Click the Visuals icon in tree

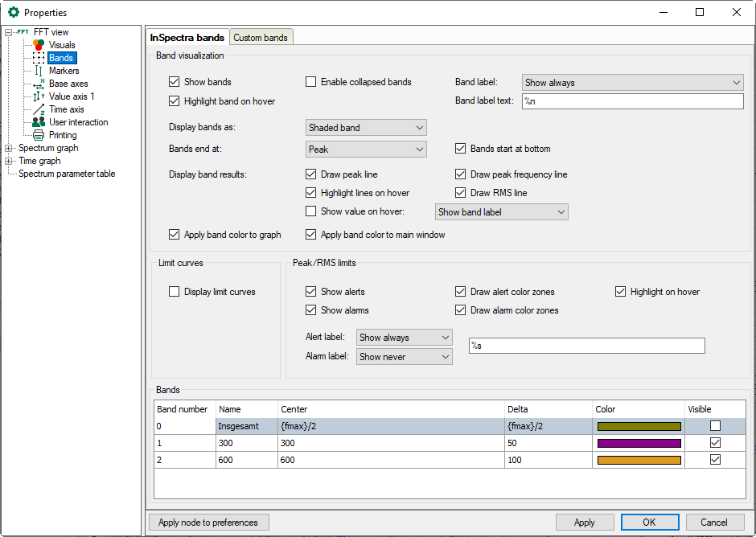[x=39, y=45]
